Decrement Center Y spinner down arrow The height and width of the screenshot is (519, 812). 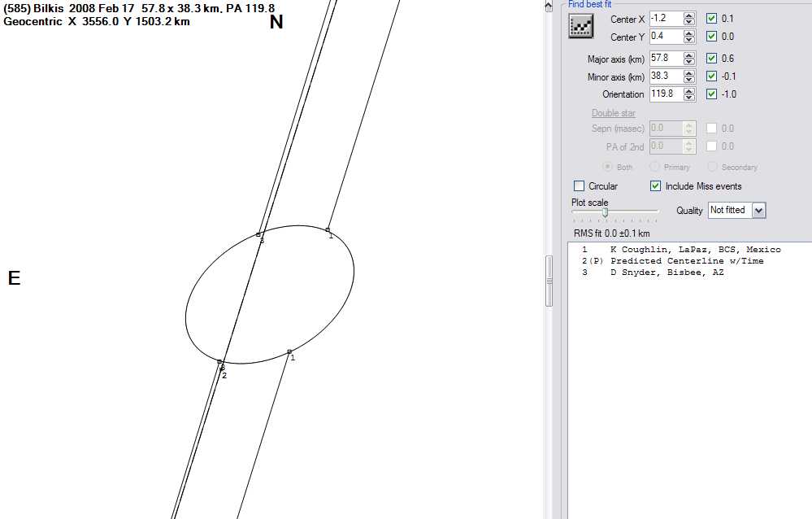[688, 40]
